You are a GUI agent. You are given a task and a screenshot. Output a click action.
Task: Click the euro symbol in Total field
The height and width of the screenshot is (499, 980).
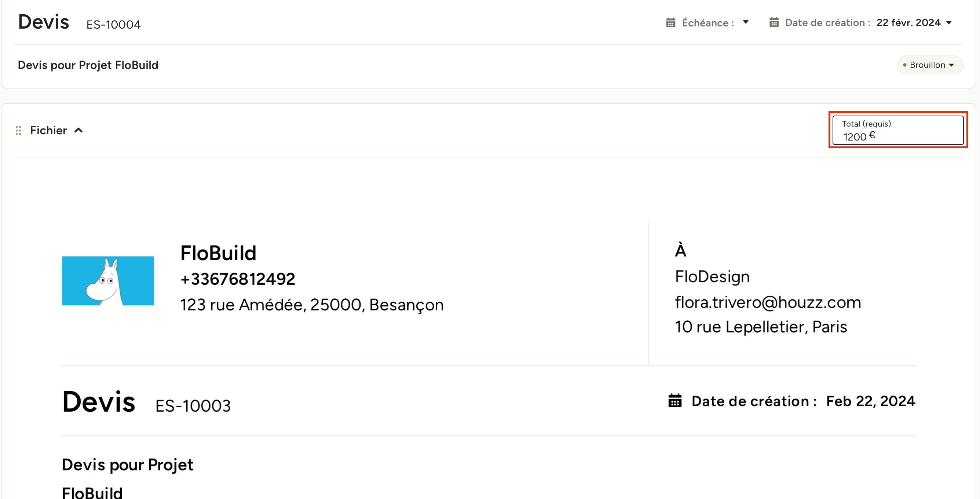(872, 135)
